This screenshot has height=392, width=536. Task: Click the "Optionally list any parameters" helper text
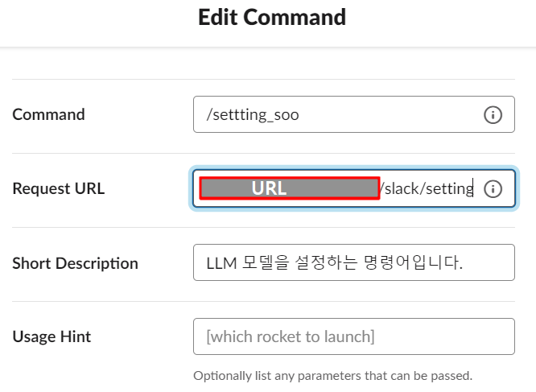[x=332, y=375]
